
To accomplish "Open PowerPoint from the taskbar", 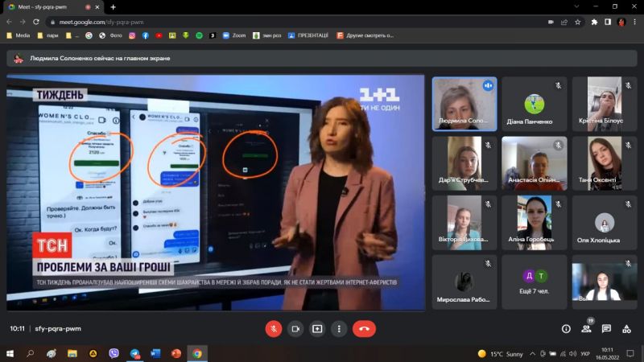I will (176, 353).
